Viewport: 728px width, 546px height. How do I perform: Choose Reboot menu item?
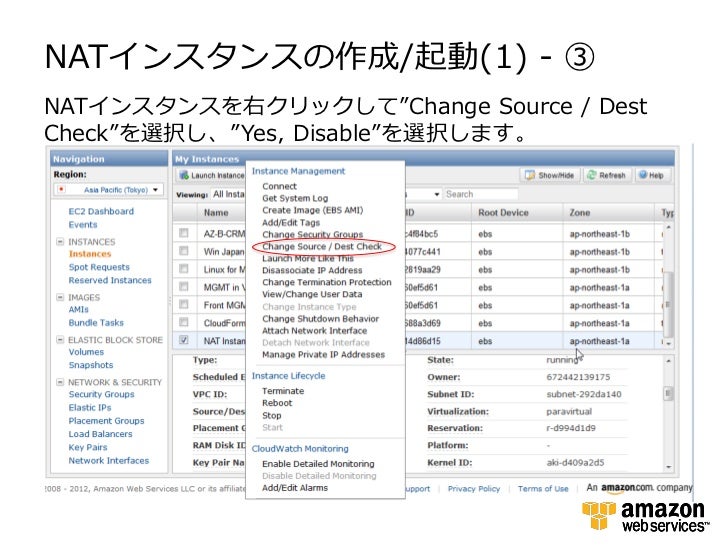click(277, 403)
